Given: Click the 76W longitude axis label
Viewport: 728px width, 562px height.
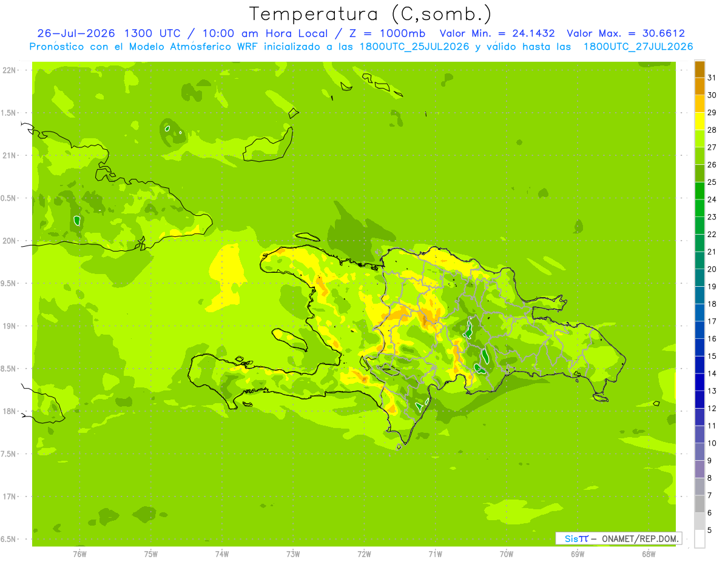Looking at the screenshot, I should tap(79, 554).
